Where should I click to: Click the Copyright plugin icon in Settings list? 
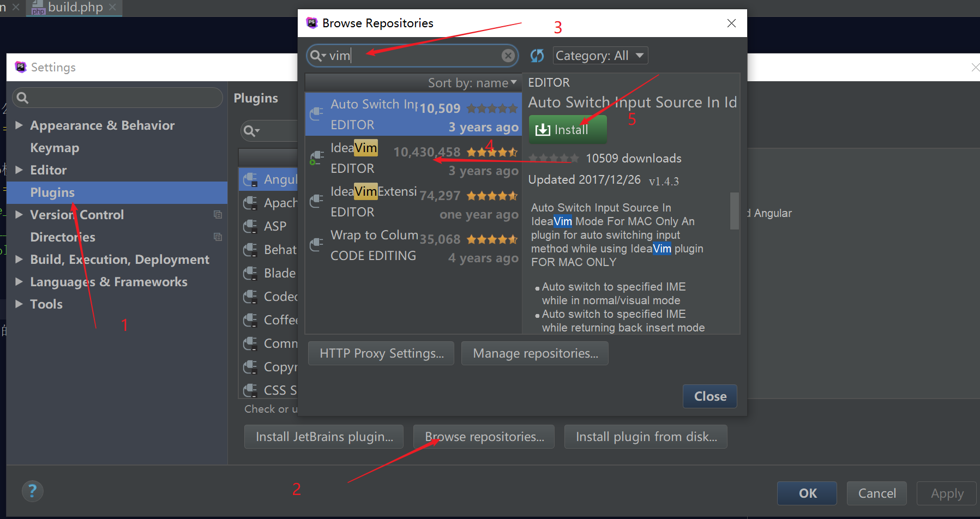250,367
